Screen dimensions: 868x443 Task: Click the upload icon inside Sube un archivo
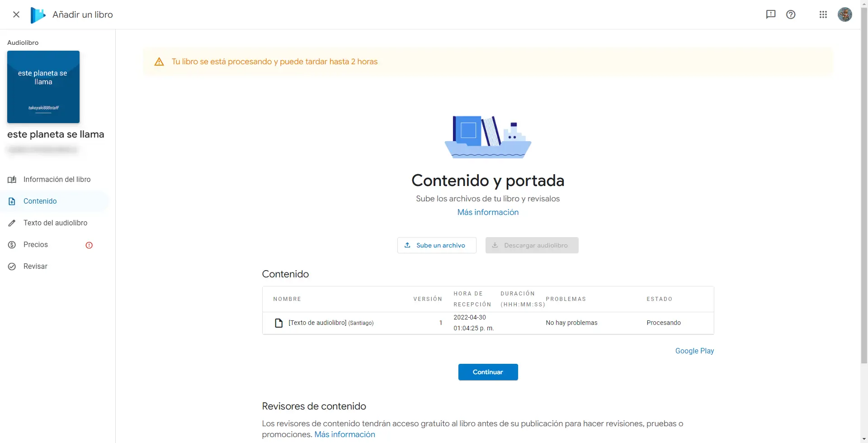(x=407, y=245)
